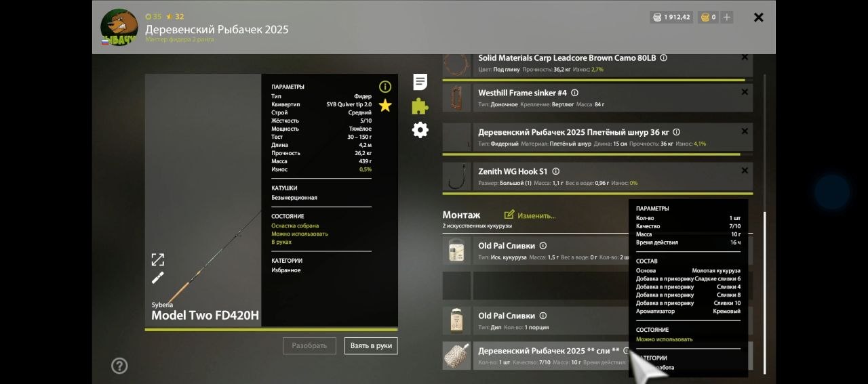Viewport: 868px width, 384px height.
Task: Click the SYB Quiver tip 2.0 value
Action: point(349,104)
